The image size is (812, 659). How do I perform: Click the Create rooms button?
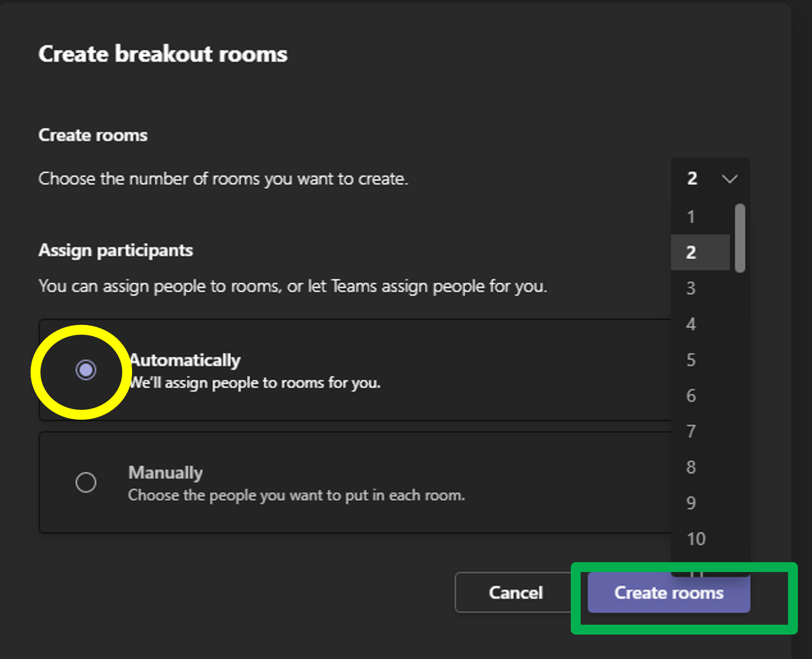[x=668, y=593]
